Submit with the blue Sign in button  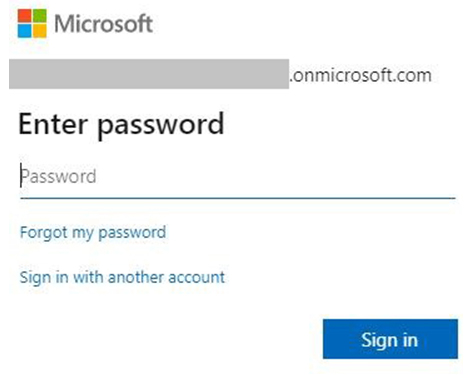(390, 339)
